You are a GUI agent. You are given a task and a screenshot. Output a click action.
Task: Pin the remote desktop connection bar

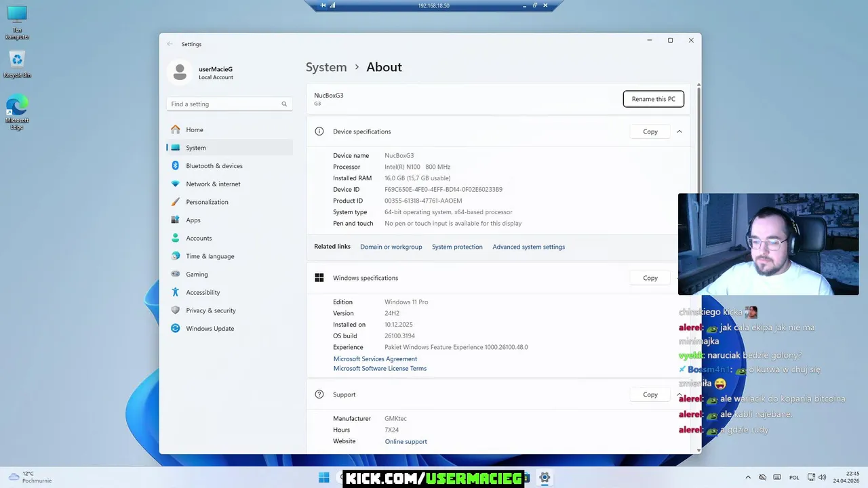pos(323,5)
